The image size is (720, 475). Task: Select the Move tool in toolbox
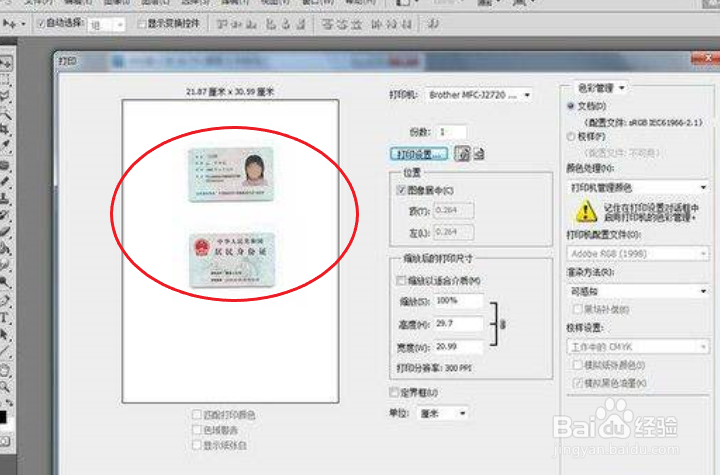click(x=6, y=62)
